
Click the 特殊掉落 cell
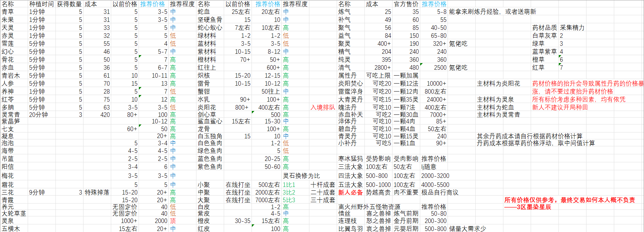(x=97, y=192)
